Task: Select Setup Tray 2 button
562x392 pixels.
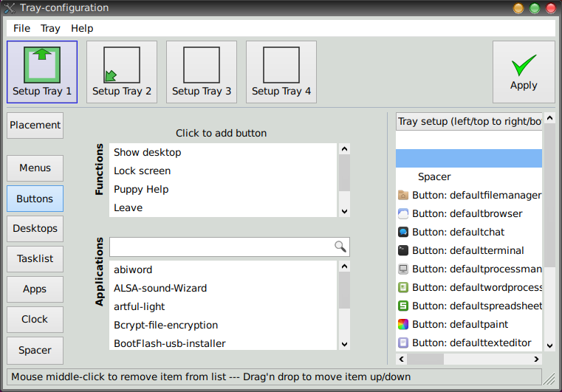Action: pos(122,72)
